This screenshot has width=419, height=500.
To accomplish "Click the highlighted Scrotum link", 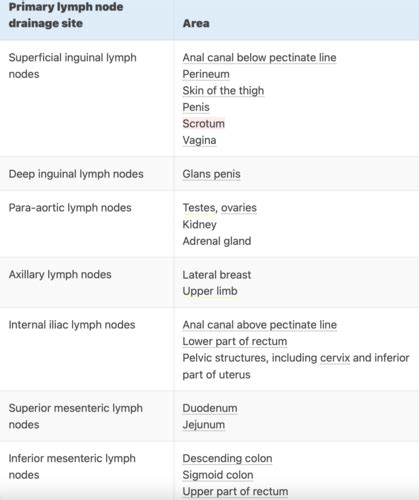I will [204, 124].
